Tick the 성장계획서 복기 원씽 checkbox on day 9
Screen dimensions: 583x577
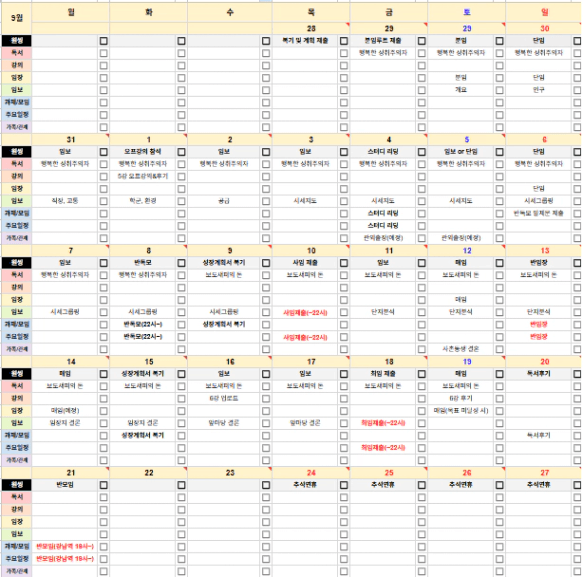(265, 263)
